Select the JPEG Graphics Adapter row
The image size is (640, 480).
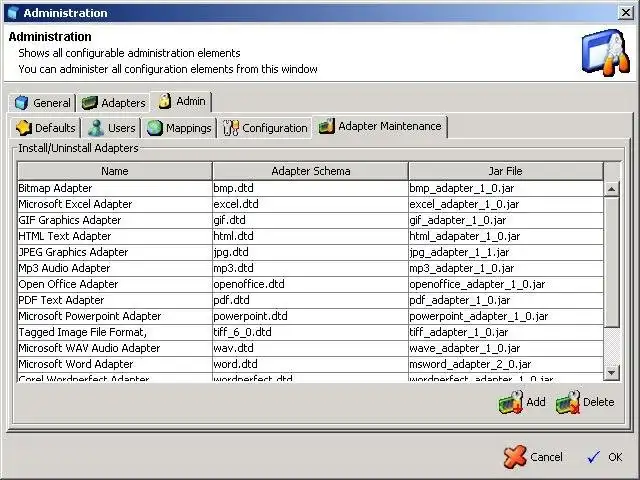[310, 252]
